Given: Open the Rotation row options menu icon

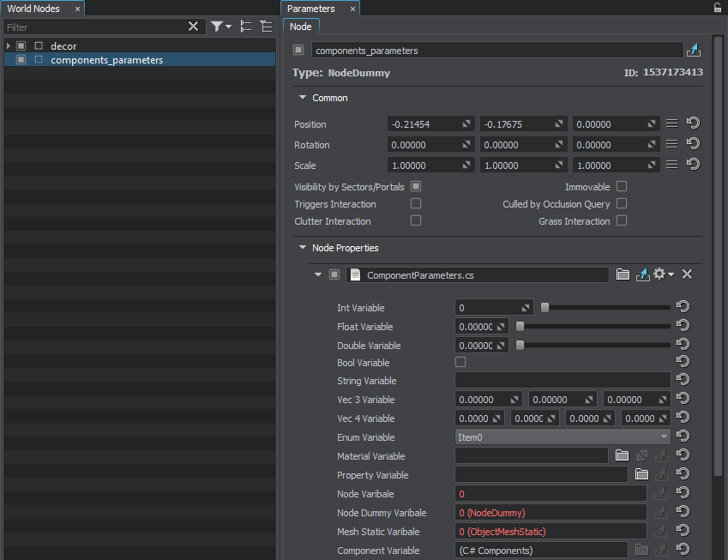Looking at the screenshot, I should coord(672,144).
